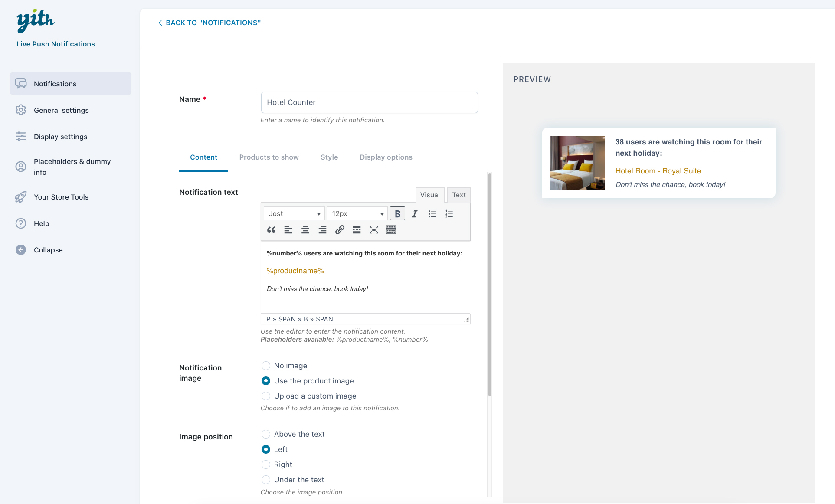
Task: Toggle italic formatting in the editor
Action: coord(415,213)
